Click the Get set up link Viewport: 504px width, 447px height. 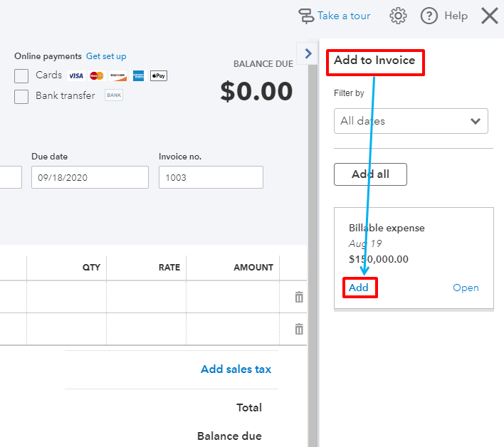coord(106,56)
